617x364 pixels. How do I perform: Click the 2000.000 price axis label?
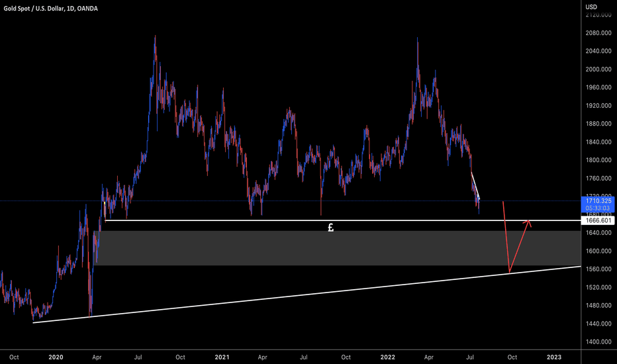[598, 69]
